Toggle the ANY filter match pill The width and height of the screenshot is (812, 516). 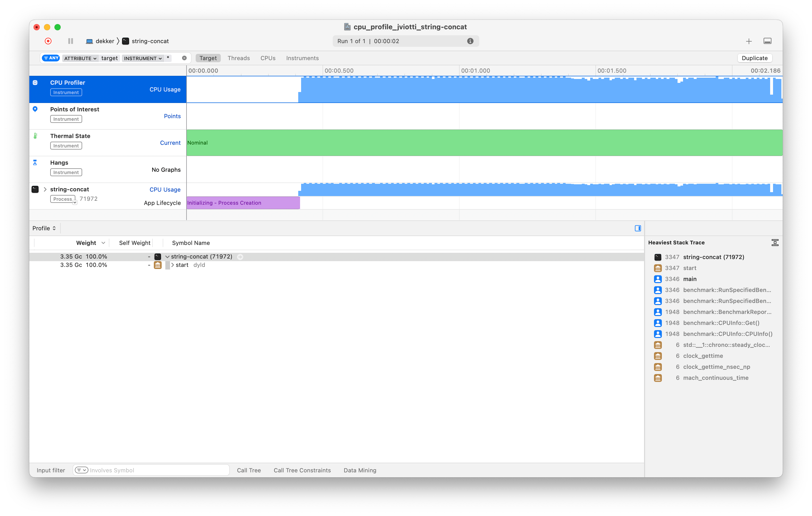pyautogui.click(x=51, y=58)
